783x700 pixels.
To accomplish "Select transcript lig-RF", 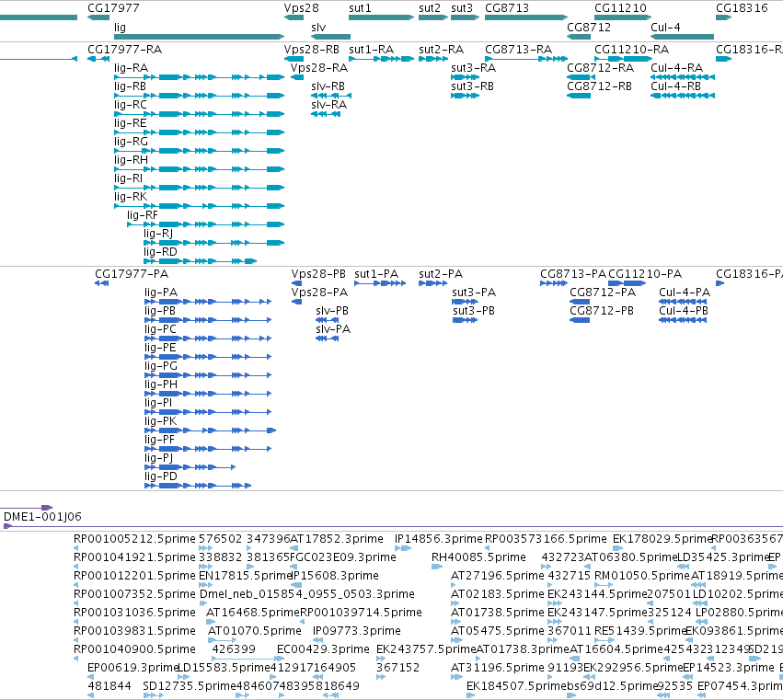I will (206, 224).
